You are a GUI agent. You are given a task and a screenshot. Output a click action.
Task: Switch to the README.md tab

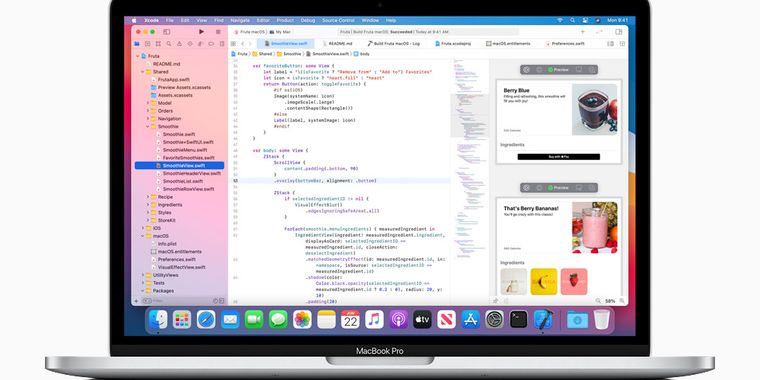click(x=337, y=44)
